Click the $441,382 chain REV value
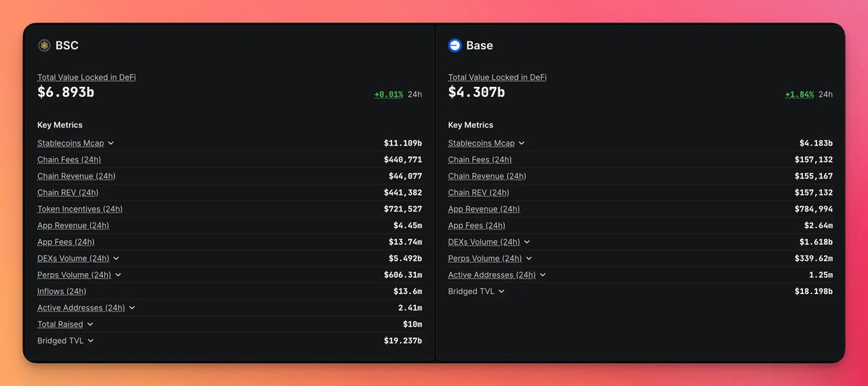 tap(403, 193)
